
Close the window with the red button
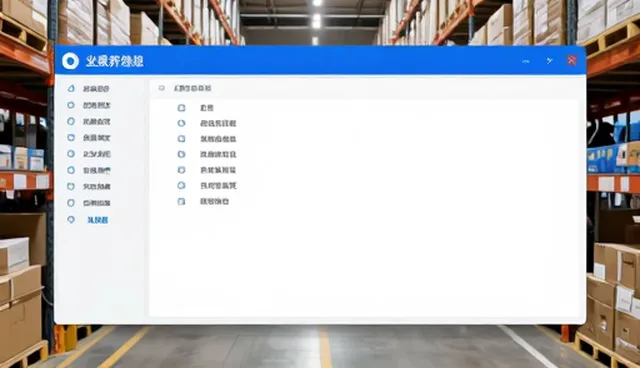(x=572, y=60)
